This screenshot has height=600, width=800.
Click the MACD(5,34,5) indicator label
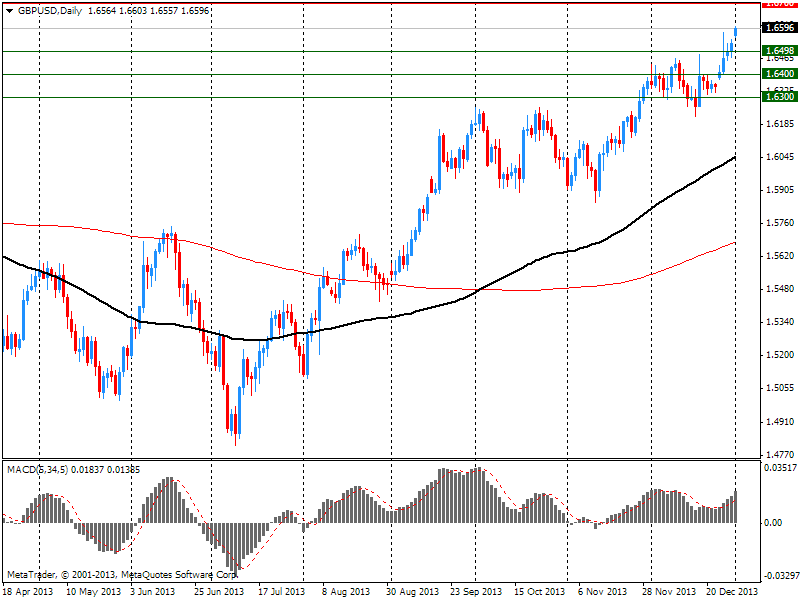[38, 469]
